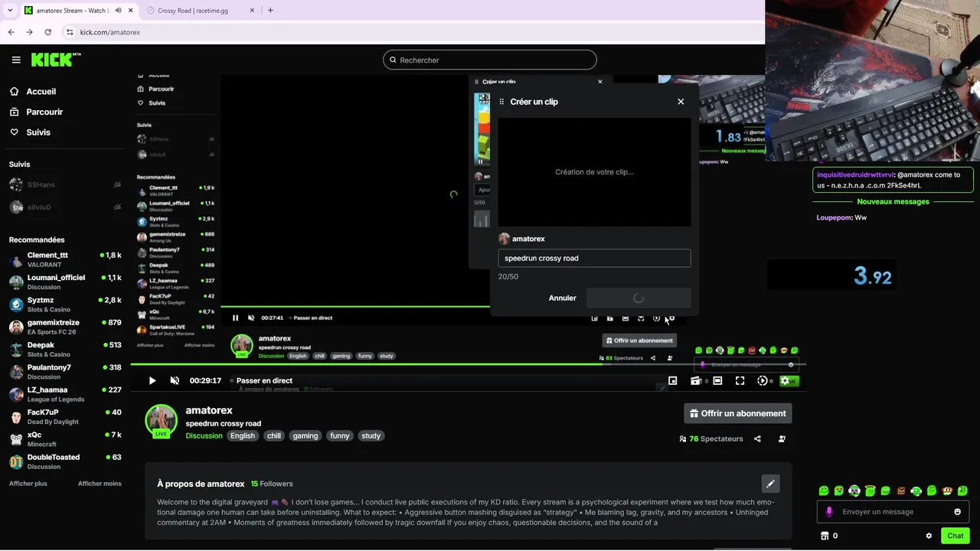
Task: Click the English tag under main stream title
Action: point(242,436)
